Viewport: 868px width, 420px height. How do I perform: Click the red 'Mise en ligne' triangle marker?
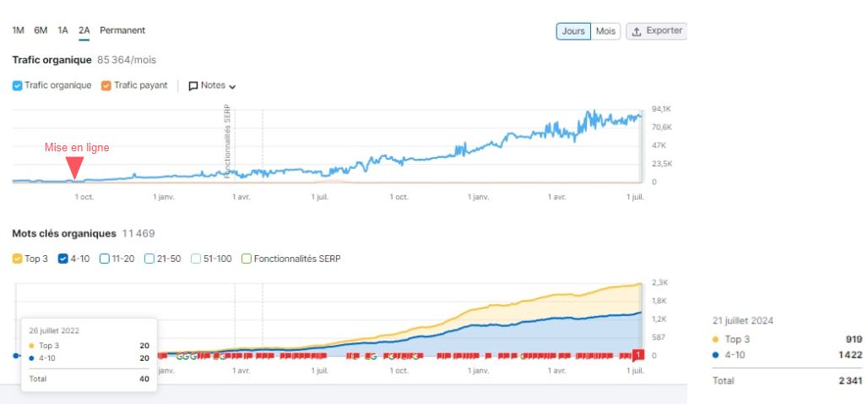[x=74, y=172]
